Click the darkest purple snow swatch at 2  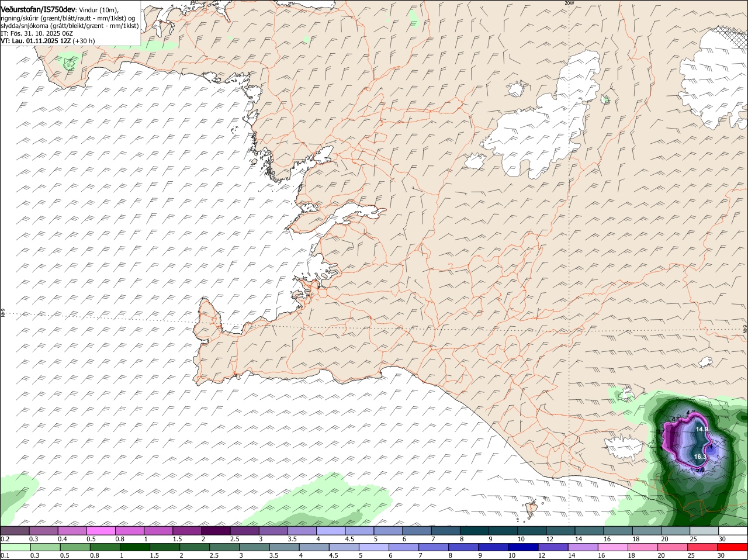pos(216,530)
